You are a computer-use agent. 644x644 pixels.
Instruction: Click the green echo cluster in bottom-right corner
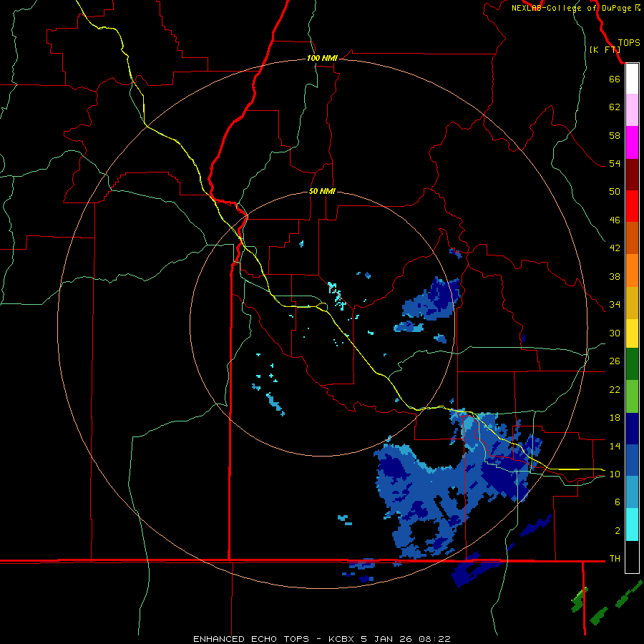[x=606, y=603]
